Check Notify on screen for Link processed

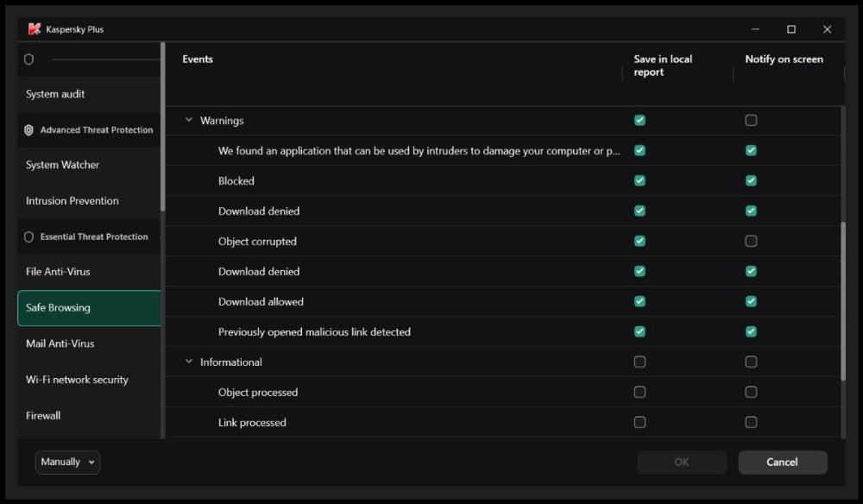[x=751, y=423]
